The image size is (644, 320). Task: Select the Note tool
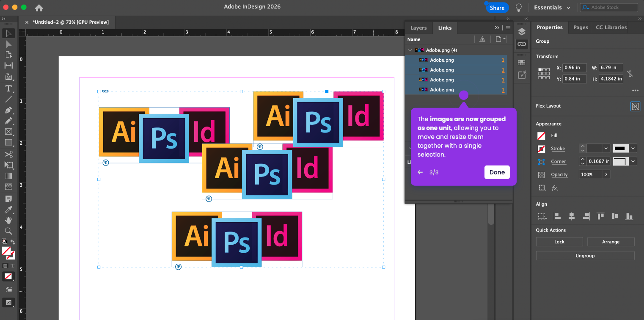pos(8,199)
